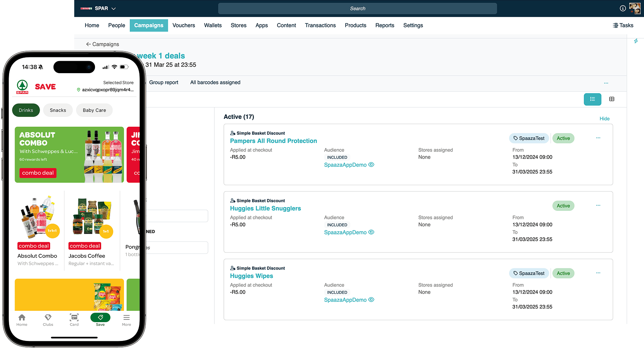Screen dimensions: 644x350
Task: Open Pampers All Round Protection campaign
Action: point(274,141)
